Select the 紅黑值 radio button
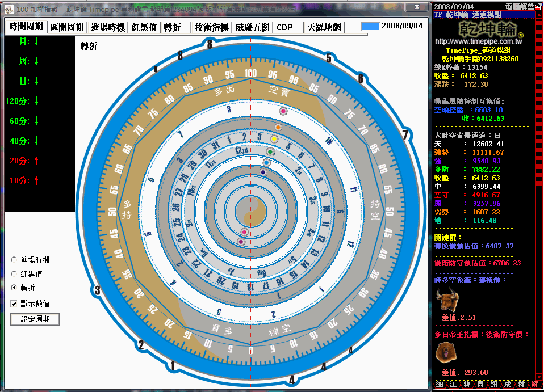 click(14, 274)
